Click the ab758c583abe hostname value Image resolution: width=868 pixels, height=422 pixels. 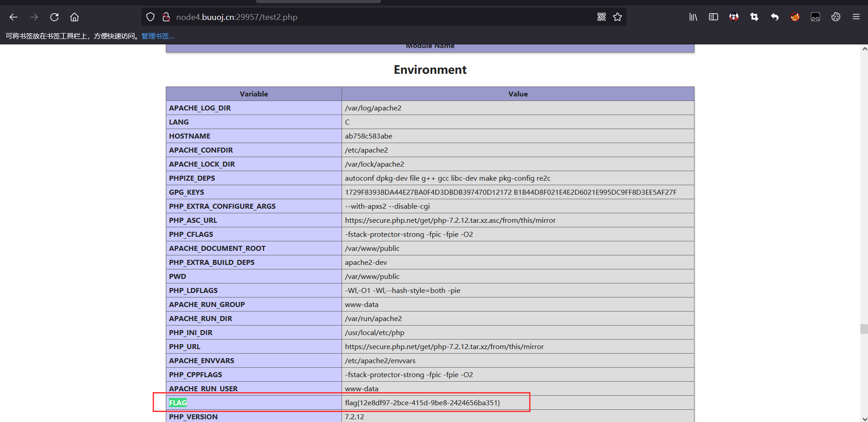click(368, 136)
